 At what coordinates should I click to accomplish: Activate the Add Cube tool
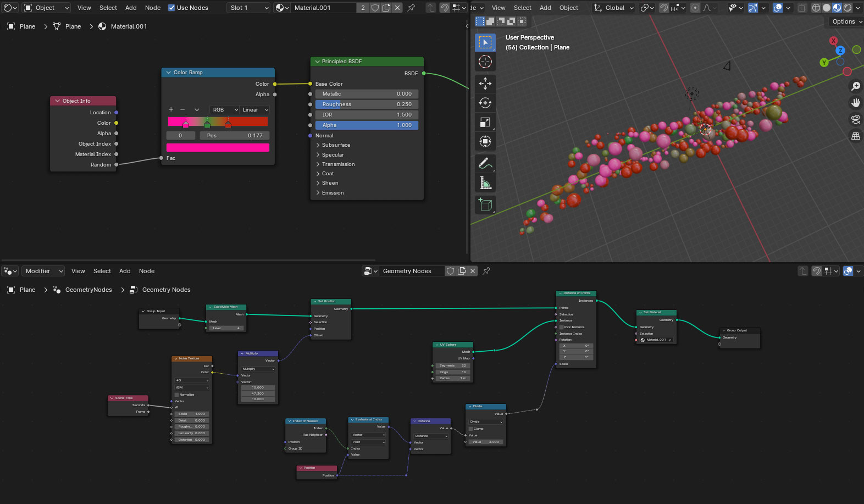point(485,204)
